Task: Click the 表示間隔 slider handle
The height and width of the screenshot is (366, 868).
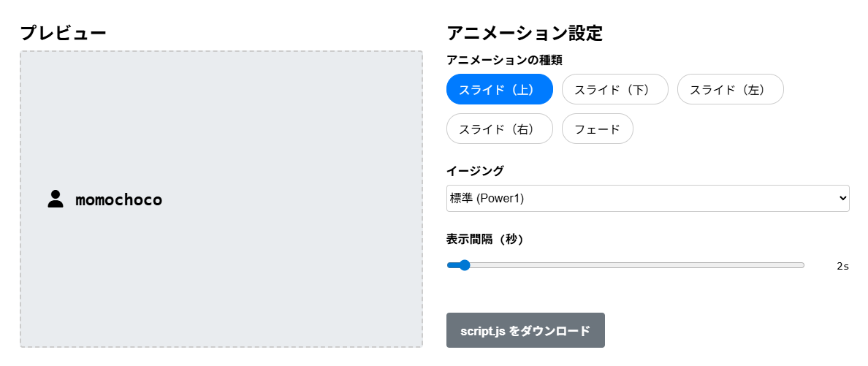Action: tap(463, 265)
